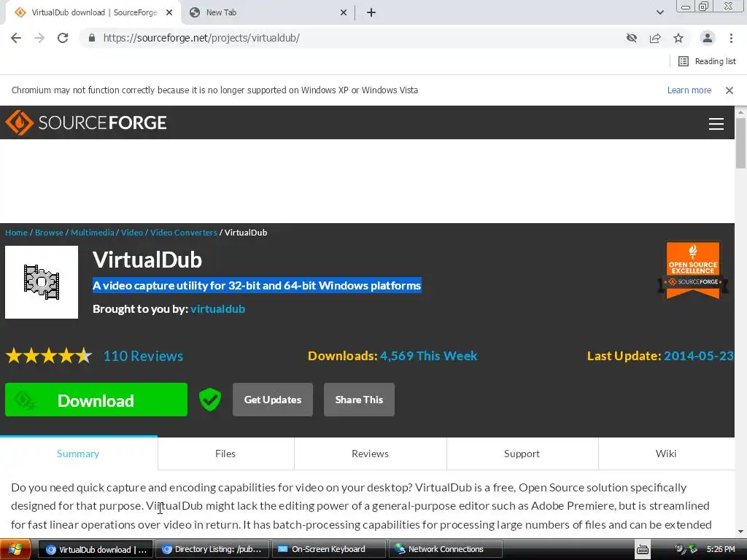Open the Windows Start button
Viewport: 747px width, 560px height.
[x=15, y=550]
